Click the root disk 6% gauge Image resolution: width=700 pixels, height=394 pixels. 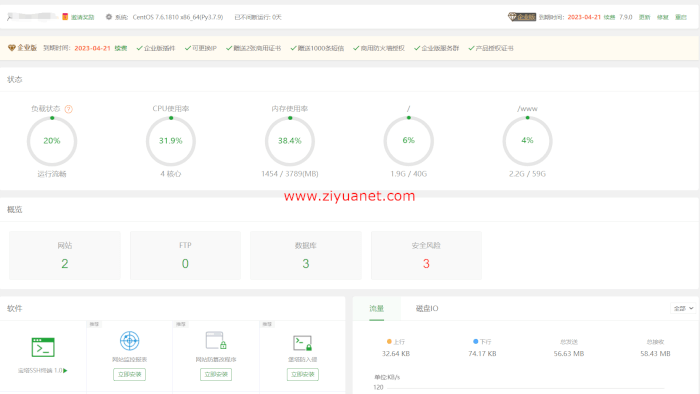click(x=408, y=141)
